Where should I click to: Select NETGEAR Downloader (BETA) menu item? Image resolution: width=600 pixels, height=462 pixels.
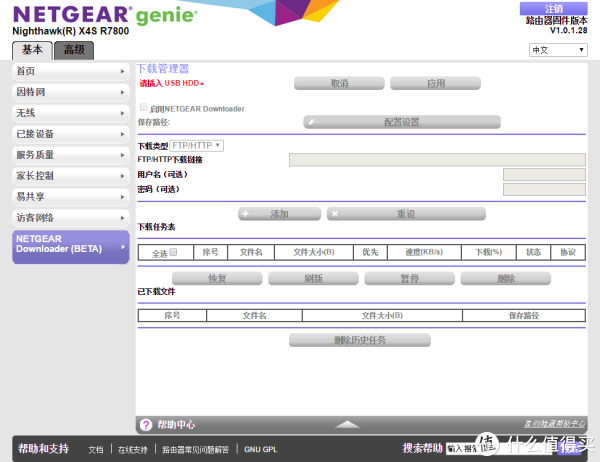click(71, 247)
